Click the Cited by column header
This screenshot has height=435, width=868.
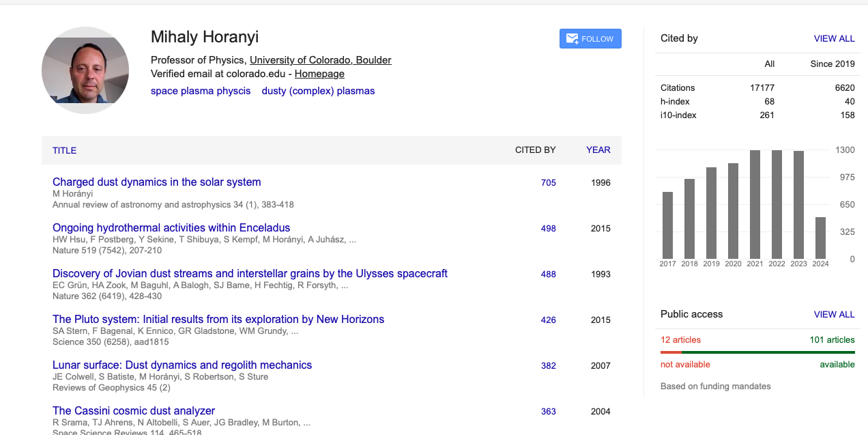(x=535, y=150)
